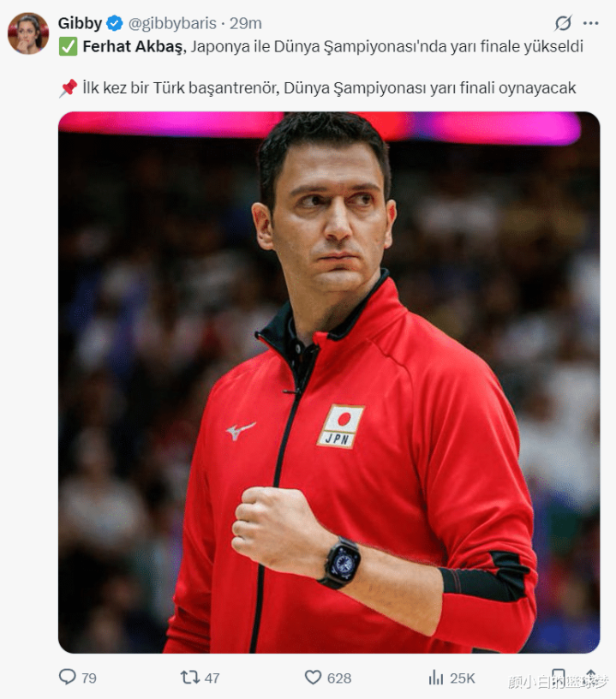Click the blue verified badge icon
This screenshot has width=616, height=699.
coord(115,23)
